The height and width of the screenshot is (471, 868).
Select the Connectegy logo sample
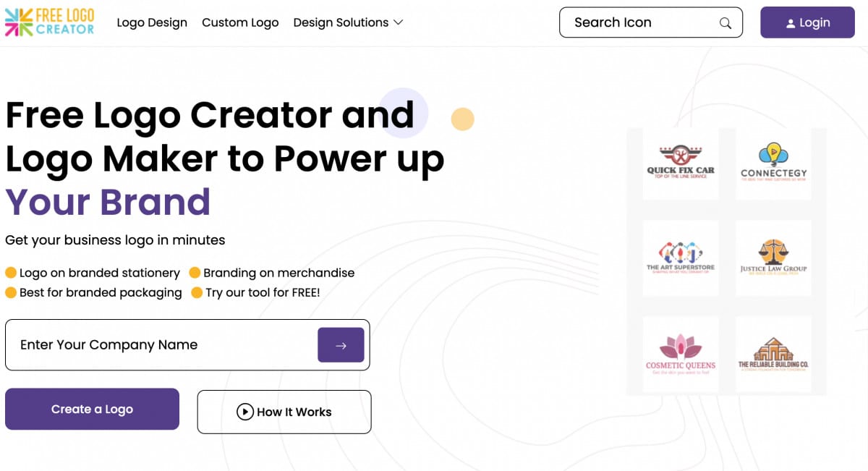pyautogui.click(x=773, y=164)
